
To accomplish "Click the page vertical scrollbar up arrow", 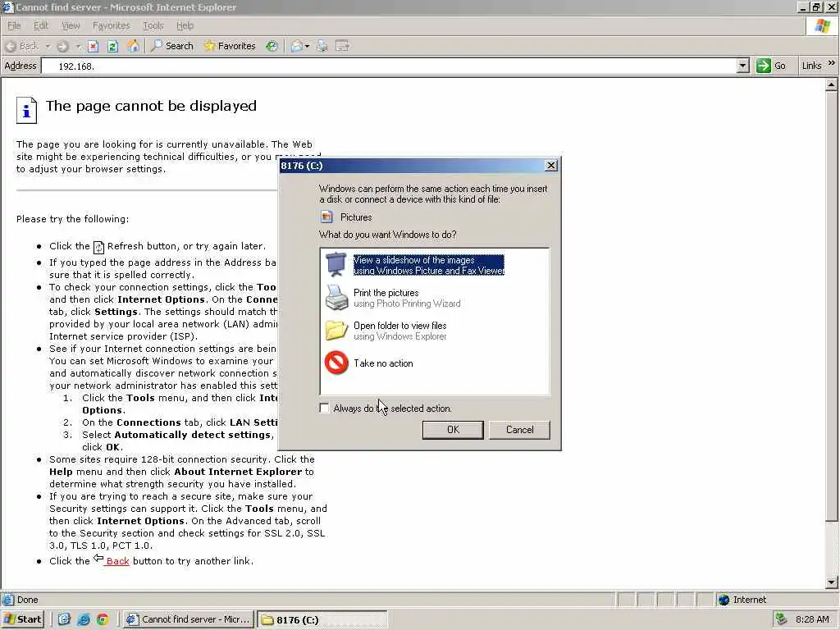I will pyautogui.click(x=832, y=84).
